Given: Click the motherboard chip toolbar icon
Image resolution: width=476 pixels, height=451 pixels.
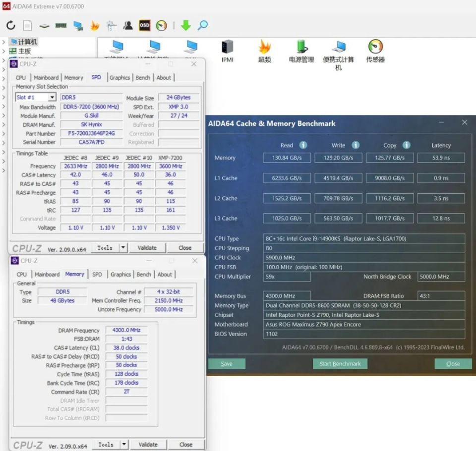Looking at the screenshot, I should 44,26.
